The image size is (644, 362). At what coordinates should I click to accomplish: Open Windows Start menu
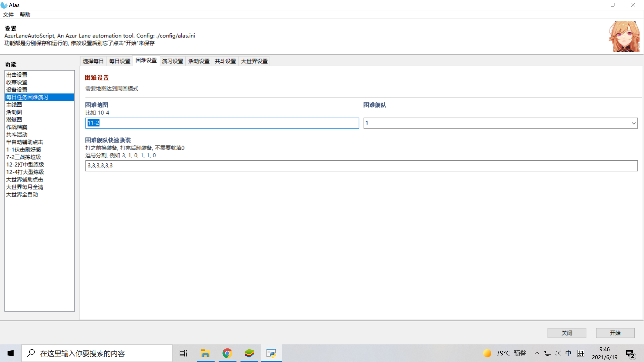point(10,353)
